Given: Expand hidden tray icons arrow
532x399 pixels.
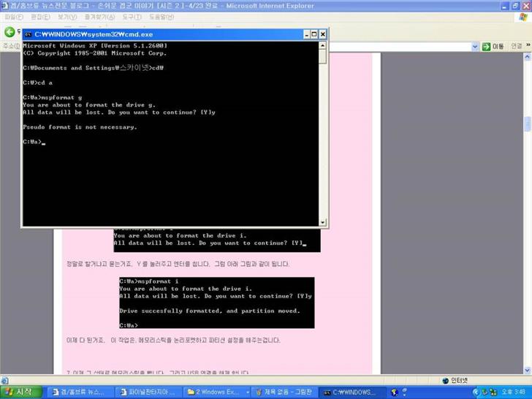Looking at the screenshot, I should pos(475,392).
